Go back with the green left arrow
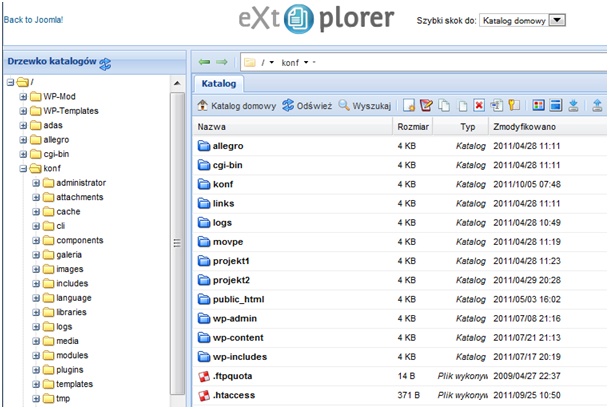Image resolution: width=609 pixels, height=409 pixels. [204, 62]
